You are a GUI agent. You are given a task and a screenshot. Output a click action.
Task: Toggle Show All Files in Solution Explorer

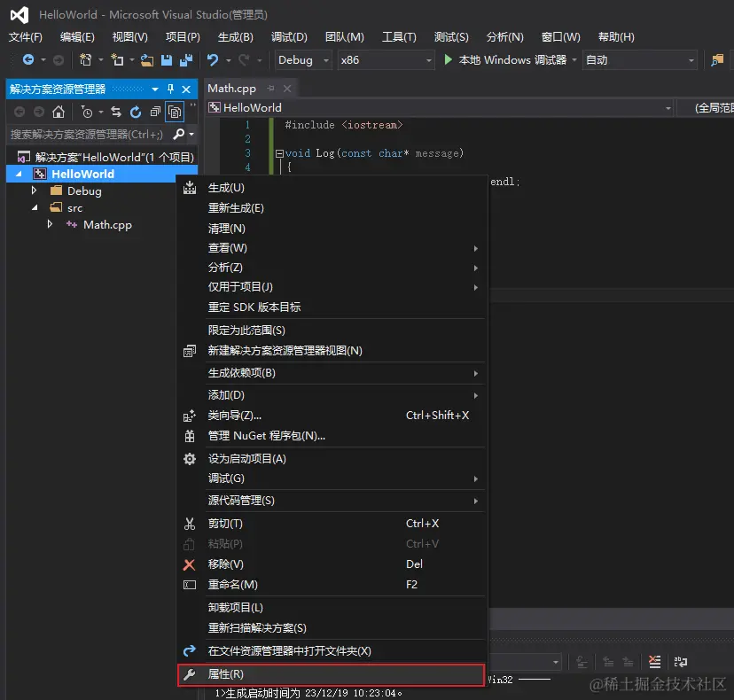click(175, 112)
